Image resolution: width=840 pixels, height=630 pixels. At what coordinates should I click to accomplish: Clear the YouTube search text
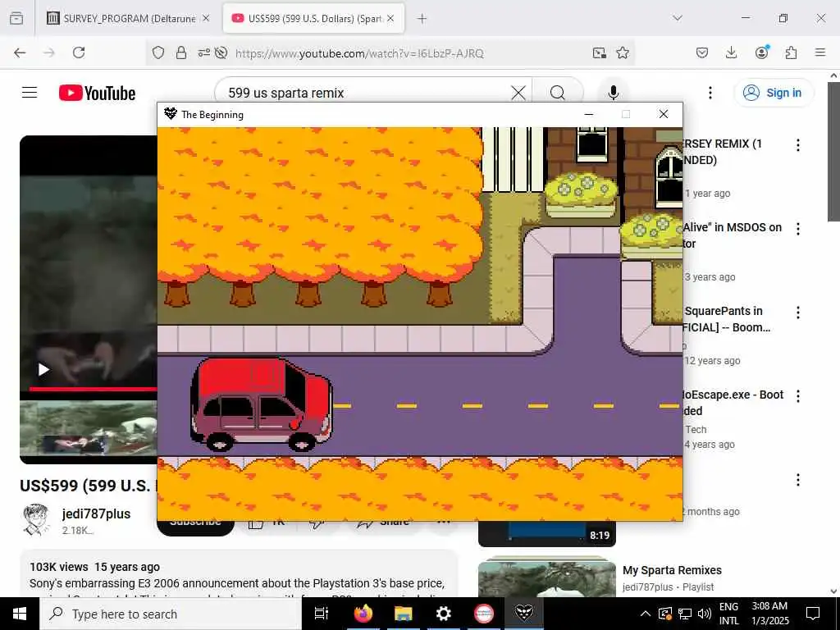[518, 93]
